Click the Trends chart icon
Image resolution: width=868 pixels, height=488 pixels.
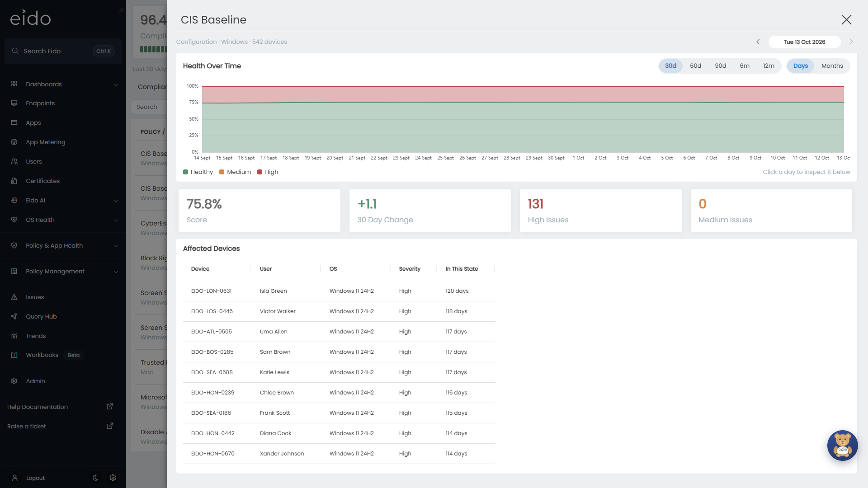pyautogui.click(x=14, y=336)
